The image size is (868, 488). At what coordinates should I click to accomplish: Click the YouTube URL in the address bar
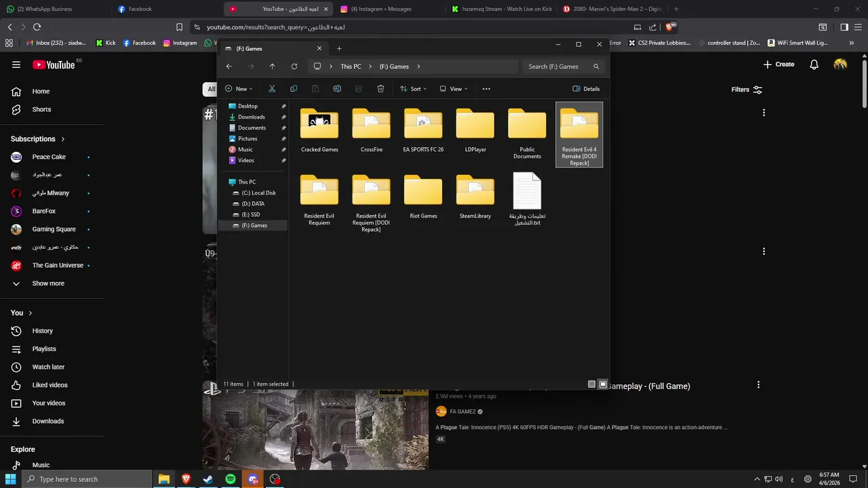(x=276, y=27)
